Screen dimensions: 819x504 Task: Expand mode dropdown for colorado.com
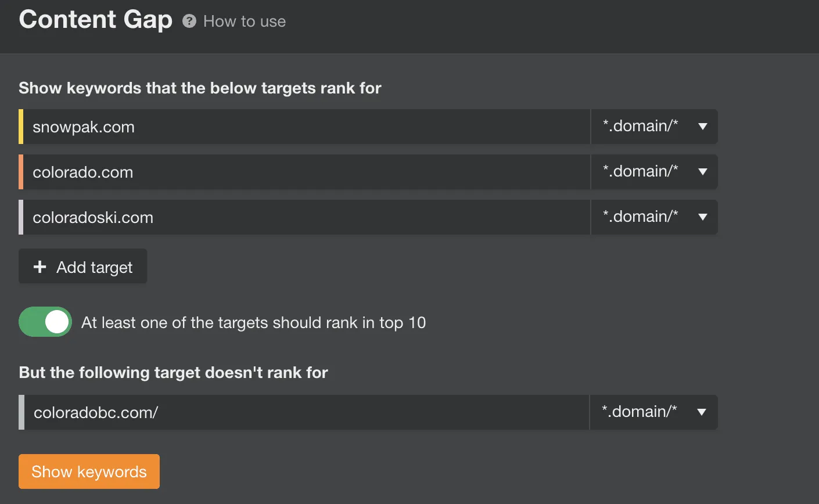pos(654,172)
